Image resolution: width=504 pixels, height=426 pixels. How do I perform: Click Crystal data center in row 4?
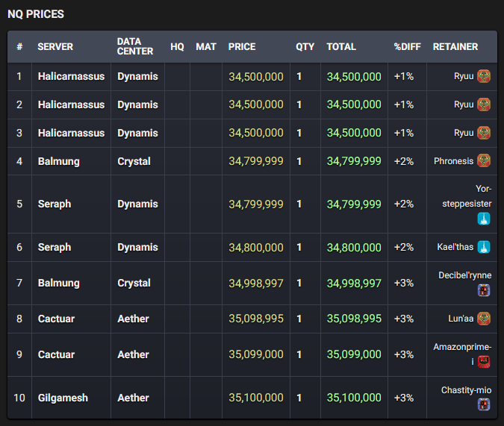(134, 161)
